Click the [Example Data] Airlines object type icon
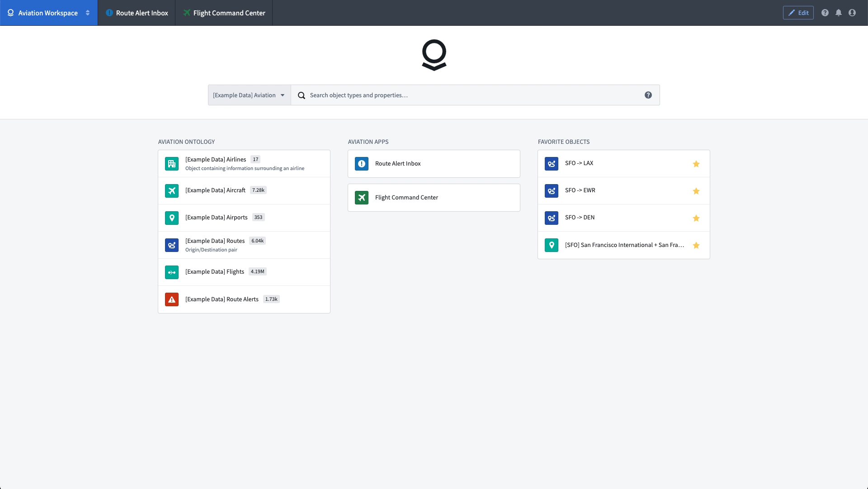The width and height of the screenshot is (868, 489). tap(172, 163)
